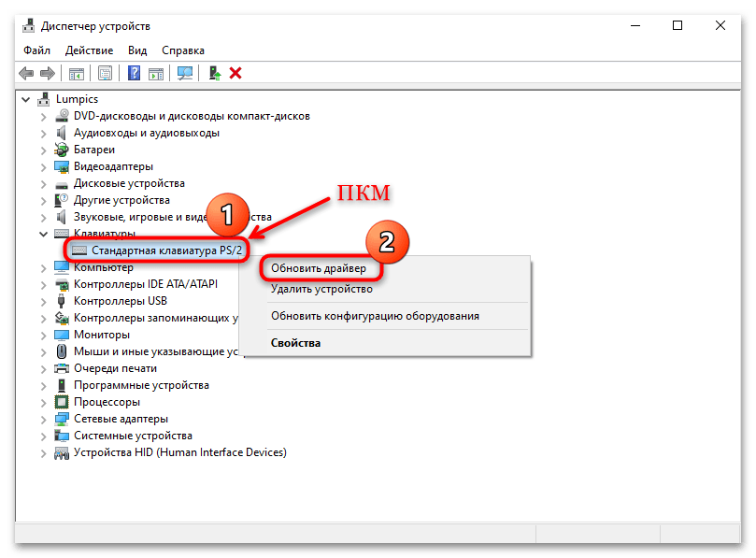Click the Processors category icon

tap(62, 402)
